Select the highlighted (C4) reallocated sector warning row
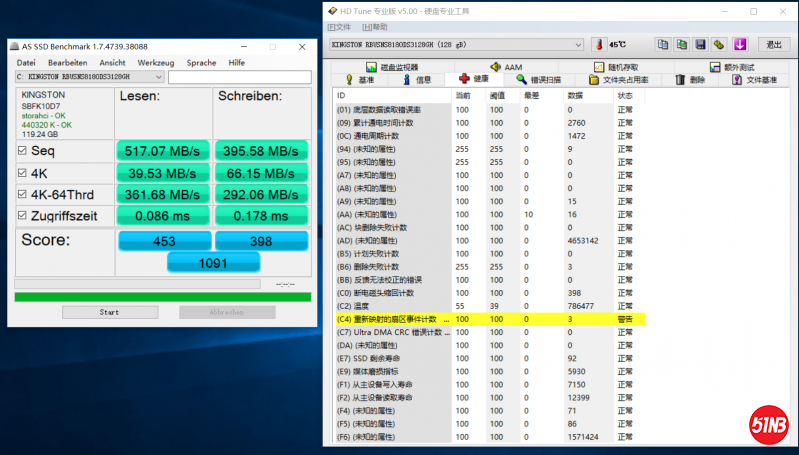Image resolution: width=799 pixels, height=455 pixels. pos(490,319)
